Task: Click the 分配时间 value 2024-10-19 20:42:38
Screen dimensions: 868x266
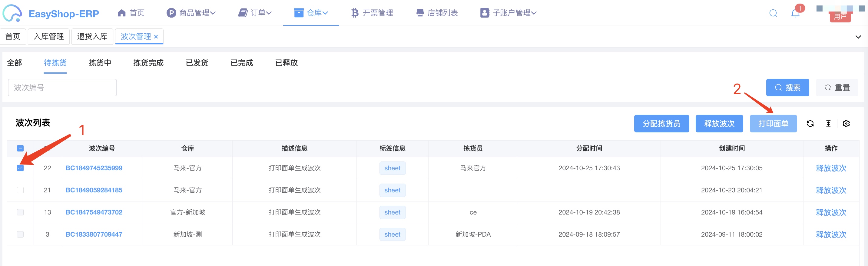Action: (589, 212)
